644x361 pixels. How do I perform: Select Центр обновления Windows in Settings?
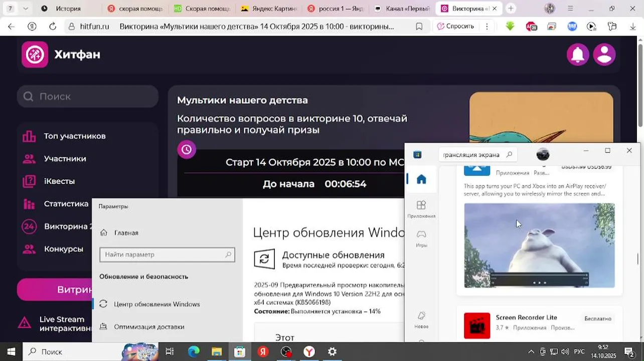tap(156, 304)
